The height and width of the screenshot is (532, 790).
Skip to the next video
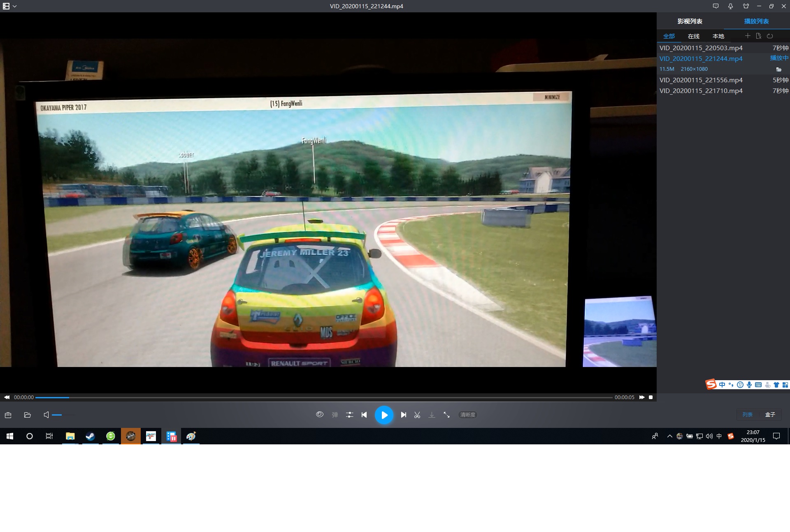point(404,415)
